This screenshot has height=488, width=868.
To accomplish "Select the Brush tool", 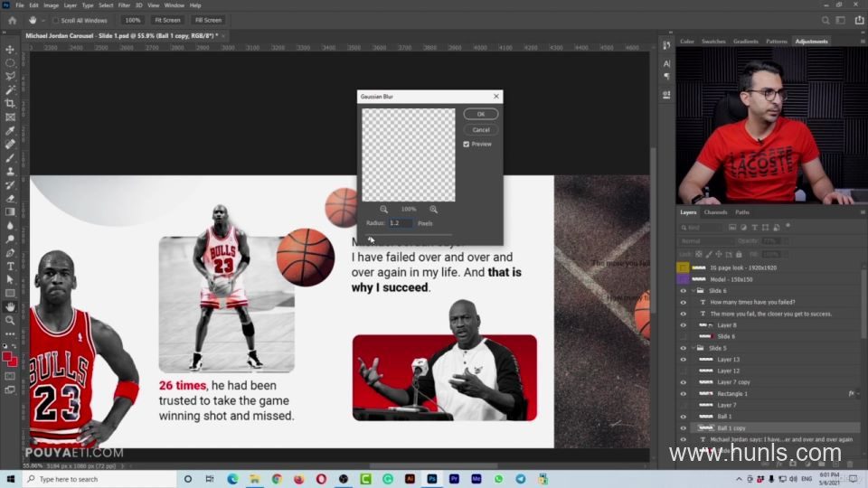I will tap(10, 157).
